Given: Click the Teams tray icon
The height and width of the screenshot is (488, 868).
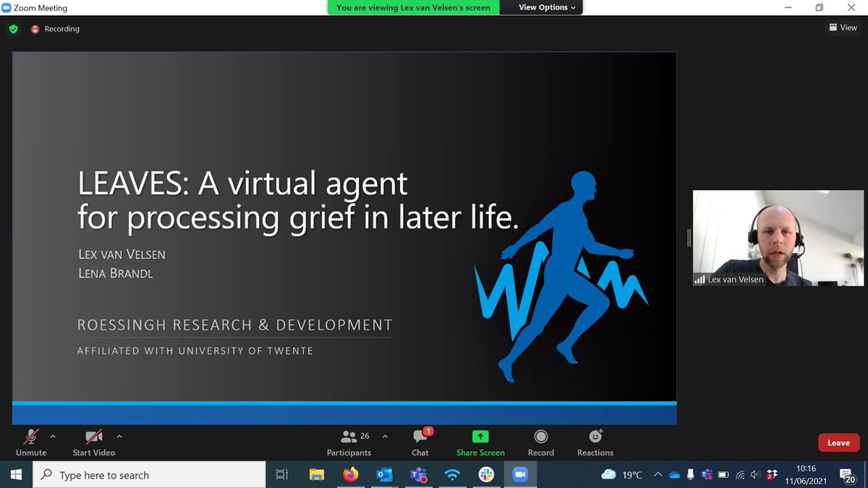Looking at the screenshot, I should 707,475.
